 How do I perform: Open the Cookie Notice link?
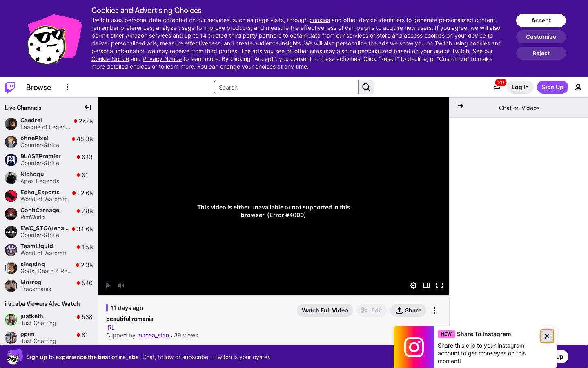pos(110,59)
